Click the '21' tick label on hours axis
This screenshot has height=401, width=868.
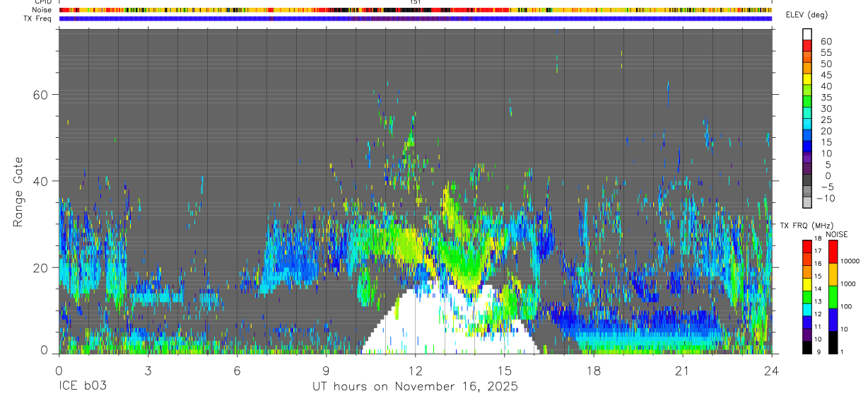coord(683,370)
